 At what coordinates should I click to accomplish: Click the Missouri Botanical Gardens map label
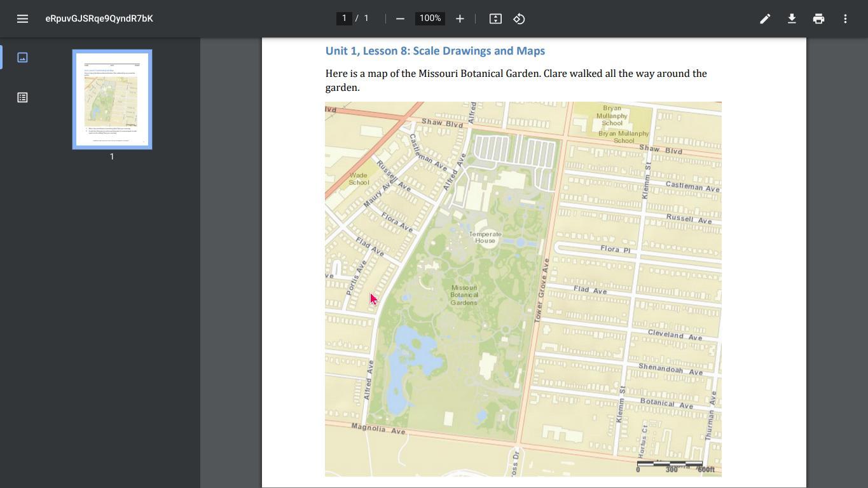[x=464, y=295]
